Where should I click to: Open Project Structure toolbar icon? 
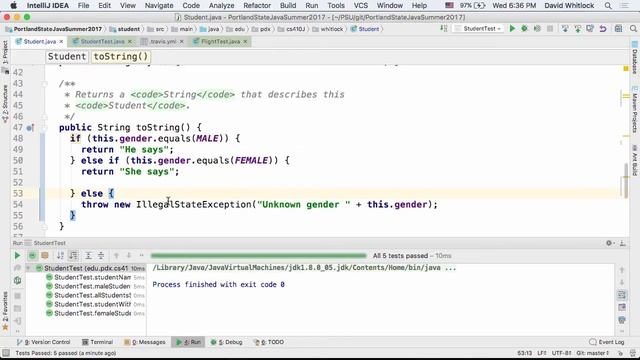click(x=618, y=29)
